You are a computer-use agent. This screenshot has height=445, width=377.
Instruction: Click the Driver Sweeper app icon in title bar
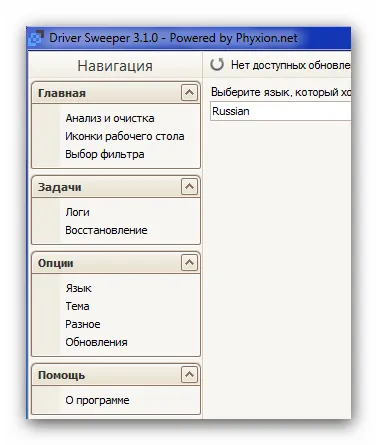[x=36, y=37]
